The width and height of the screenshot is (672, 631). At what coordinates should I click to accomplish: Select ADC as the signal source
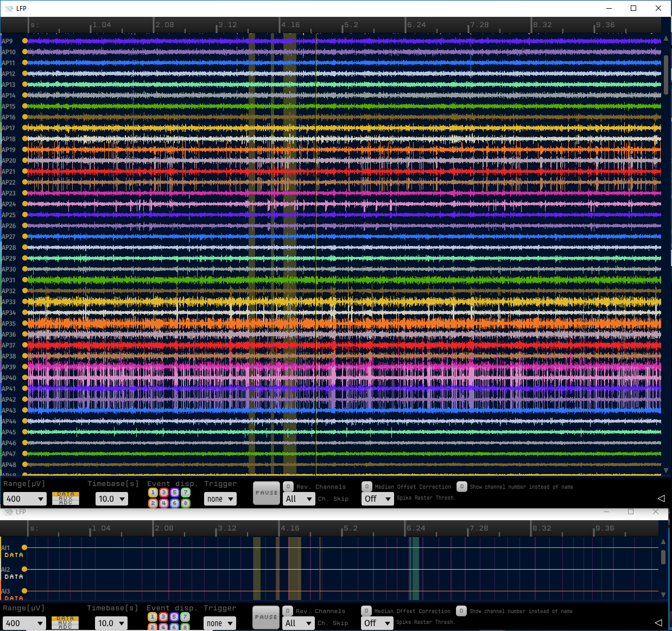[65, 502]
